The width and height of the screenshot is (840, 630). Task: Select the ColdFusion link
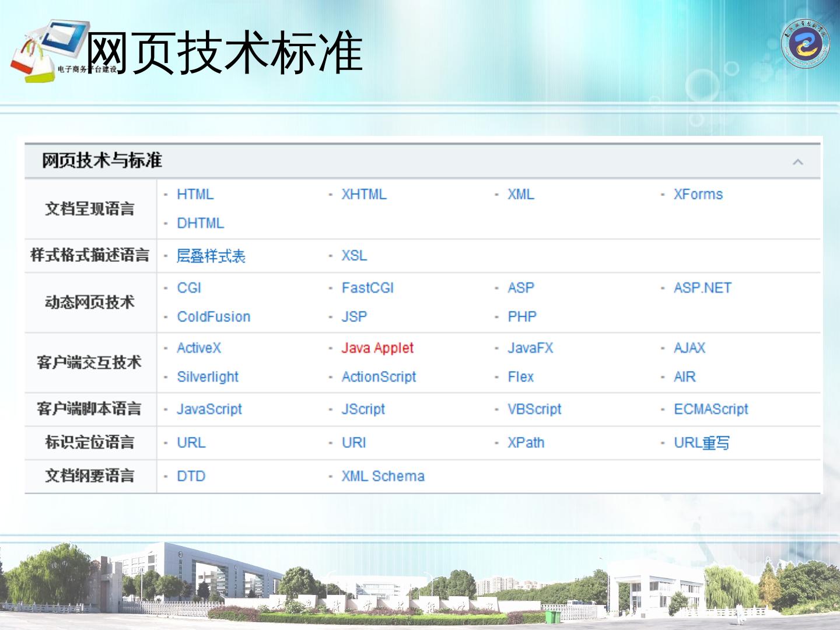tap(213, 317)
